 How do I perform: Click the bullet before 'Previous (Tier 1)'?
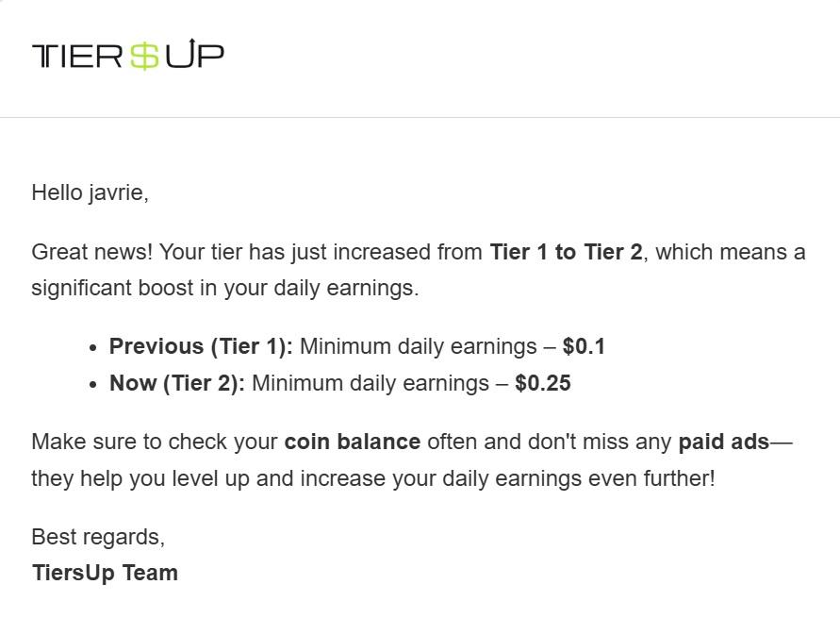(93, 348)
